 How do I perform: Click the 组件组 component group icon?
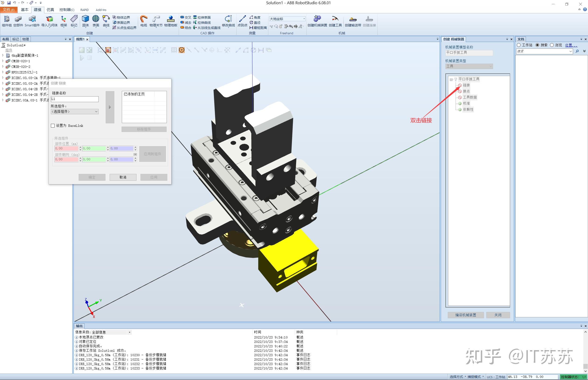(7, 21)
